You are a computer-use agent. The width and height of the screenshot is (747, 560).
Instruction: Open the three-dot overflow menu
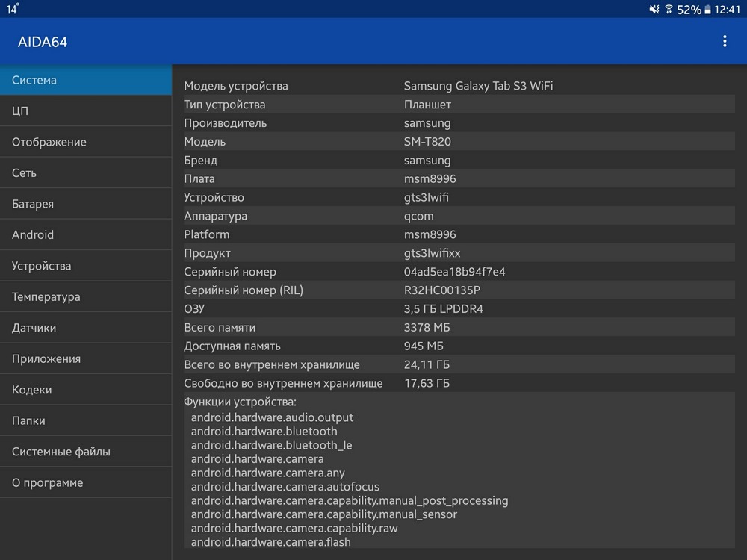725,41
